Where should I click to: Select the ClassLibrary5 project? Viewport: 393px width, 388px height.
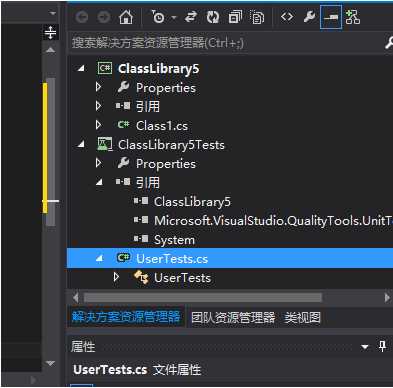(x=158, y=69)
